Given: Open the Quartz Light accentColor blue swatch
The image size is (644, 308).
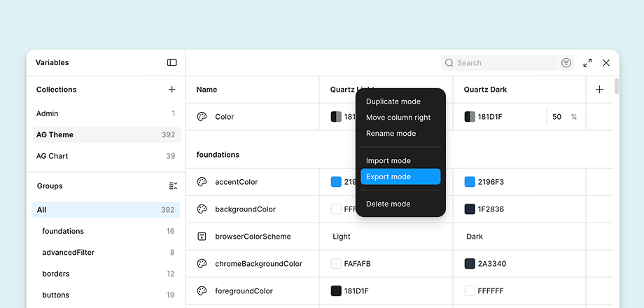Looking at the screenshot, I should 336,182.
